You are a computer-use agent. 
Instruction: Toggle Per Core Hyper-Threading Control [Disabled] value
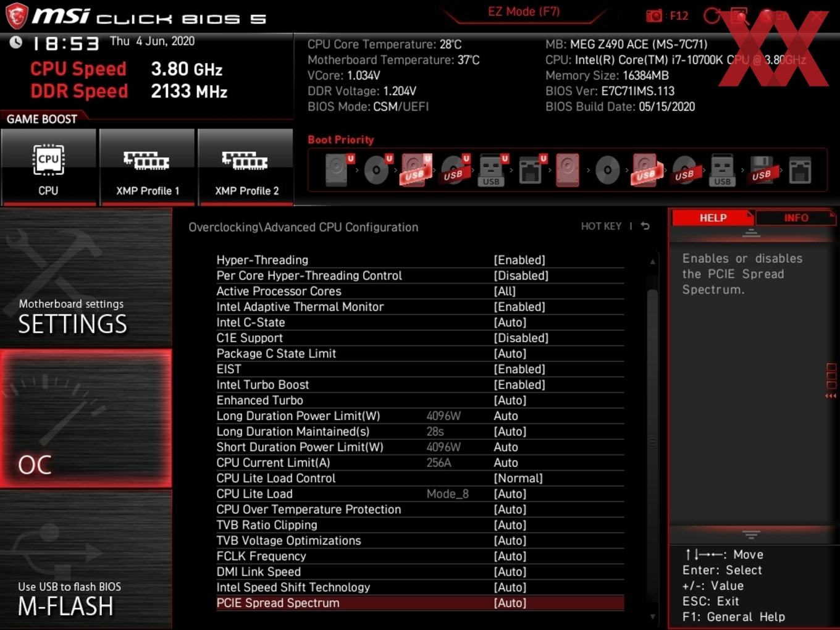point(521,275)
